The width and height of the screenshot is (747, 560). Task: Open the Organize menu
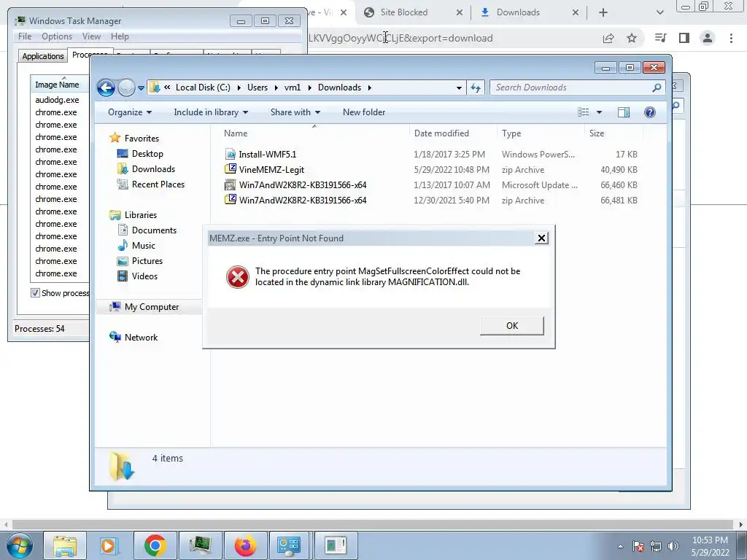pos(130,112)
